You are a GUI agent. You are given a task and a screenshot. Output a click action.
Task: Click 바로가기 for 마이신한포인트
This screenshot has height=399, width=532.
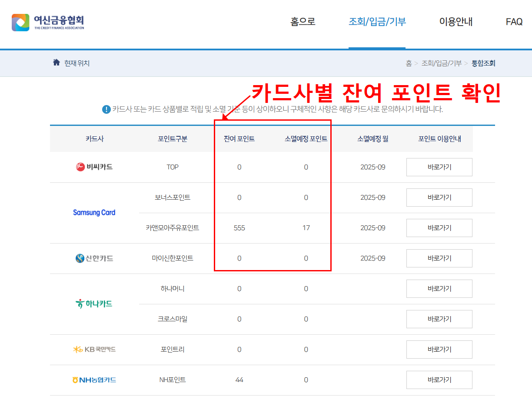point(439,258)
